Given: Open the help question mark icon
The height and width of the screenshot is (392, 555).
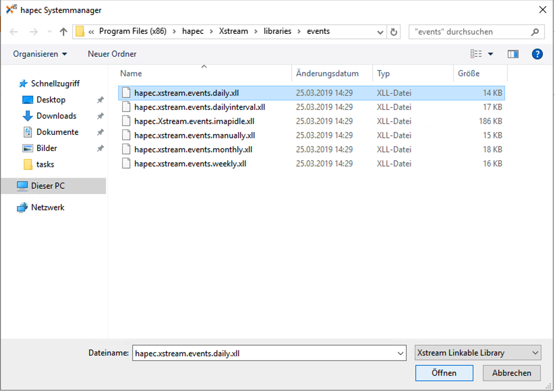Looking at the screenshot, I should (537, 54).
